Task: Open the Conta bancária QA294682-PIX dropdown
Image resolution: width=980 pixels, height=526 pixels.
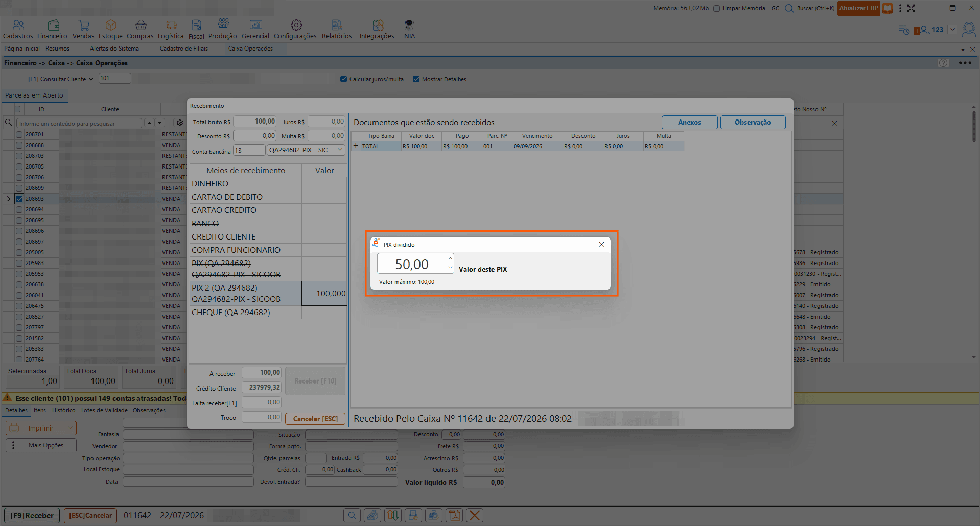Action: coord(340,150)
